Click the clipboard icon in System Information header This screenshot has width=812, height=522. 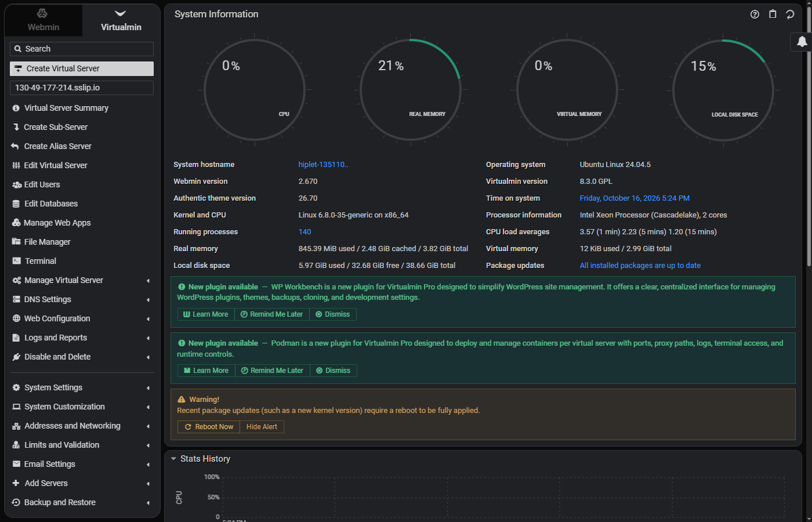pyautogui.click(x=773, y=14)
